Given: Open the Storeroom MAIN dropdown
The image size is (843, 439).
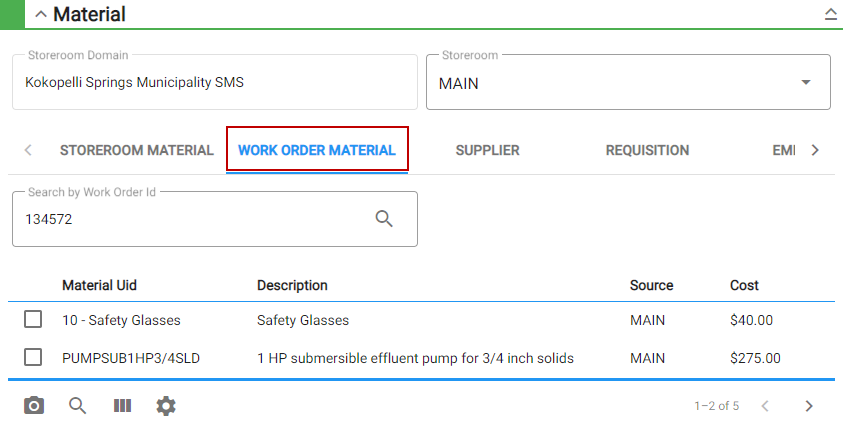Looking at the screenshot, I should tap(628, 82).
